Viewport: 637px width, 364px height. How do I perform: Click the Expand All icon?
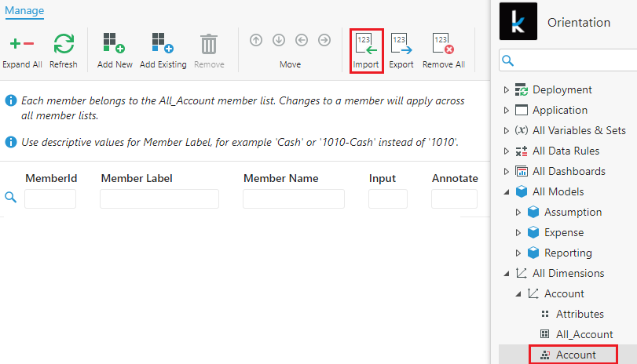[21, 44]
